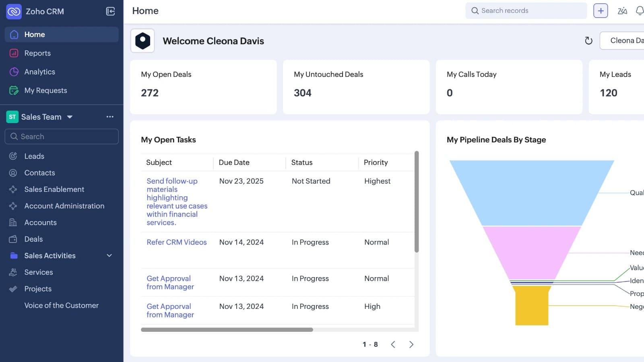The width and height of the screenshot is (644, 362).
Task: Expand the Sales Team dropdown arrow
Action: coord(70,117)
